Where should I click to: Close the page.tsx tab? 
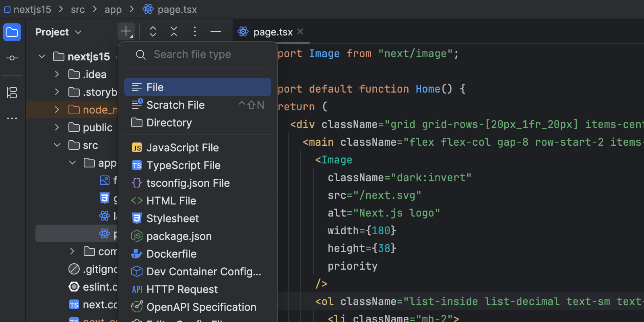point(300,31)
